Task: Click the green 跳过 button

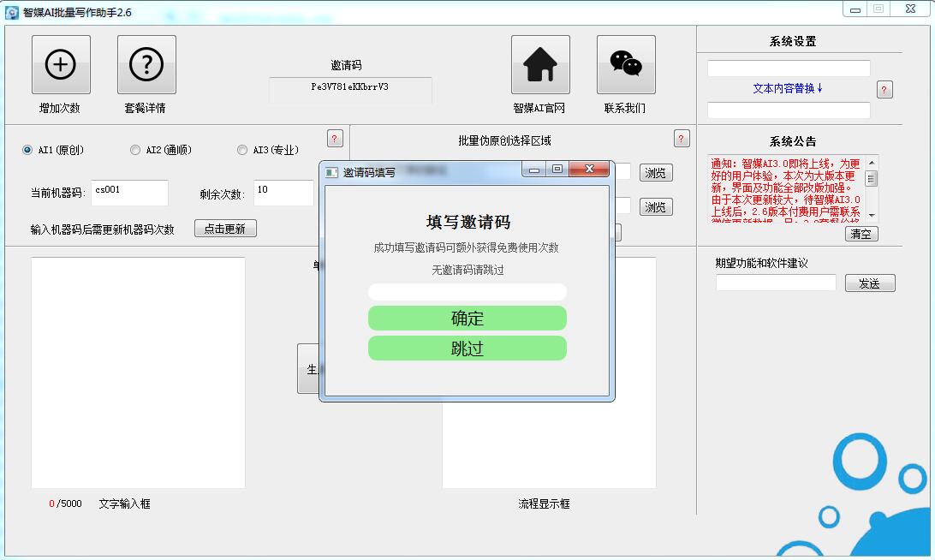Action: coord(467,349)
